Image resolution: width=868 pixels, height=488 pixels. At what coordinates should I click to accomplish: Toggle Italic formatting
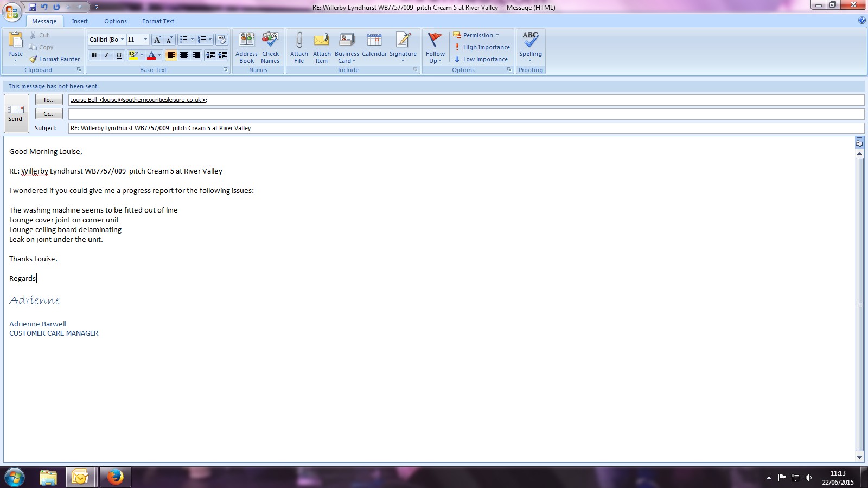pos(106,55)
